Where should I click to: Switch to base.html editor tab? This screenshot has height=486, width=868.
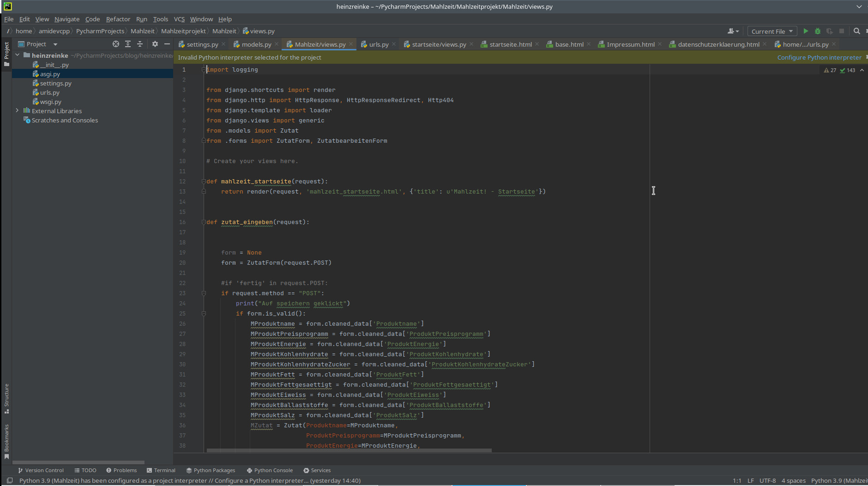tap(569, 44)
